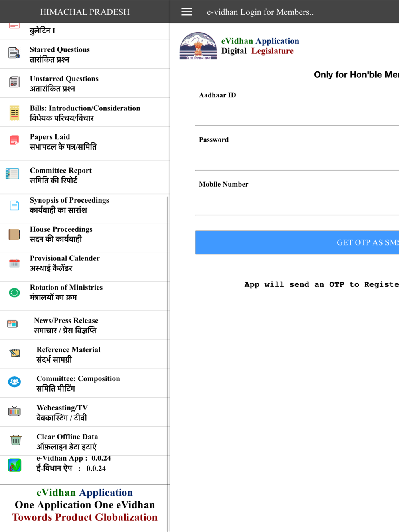The height and width of the screenshot is (532, 399).
Task: Click the yellow Bills receipt icon
Action: coord(14,113)
